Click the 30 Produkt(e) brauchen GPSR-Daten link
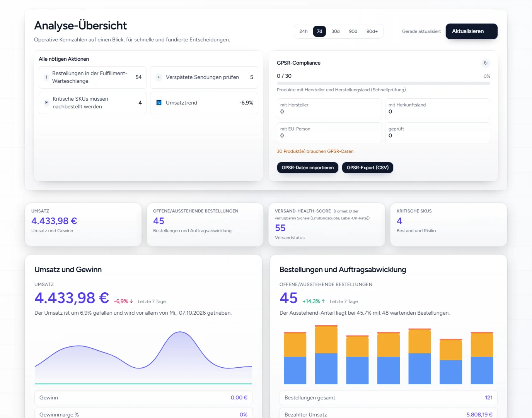The width and height of the screenshot is (532, 418). point(315,151)
